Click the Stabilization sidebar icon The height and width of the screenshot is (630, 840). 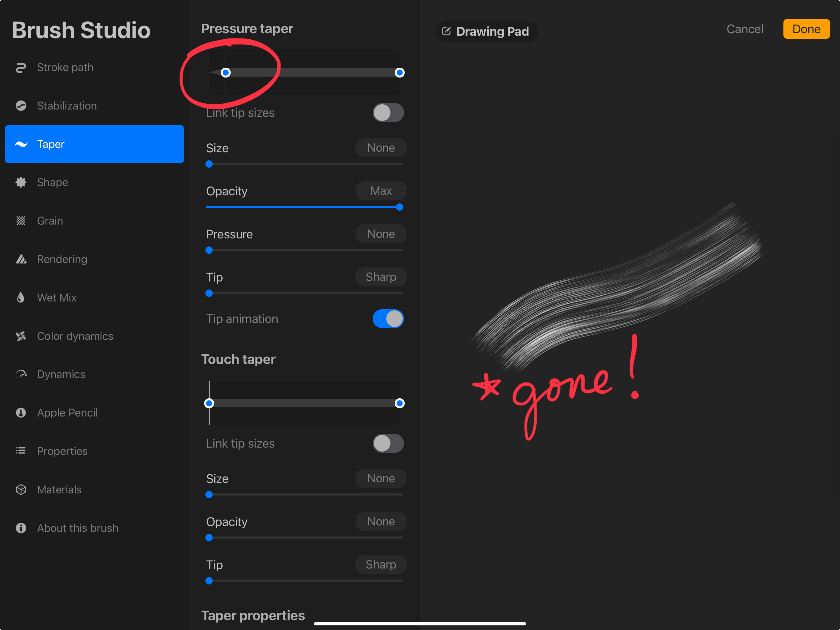click(x=21, y=106)
